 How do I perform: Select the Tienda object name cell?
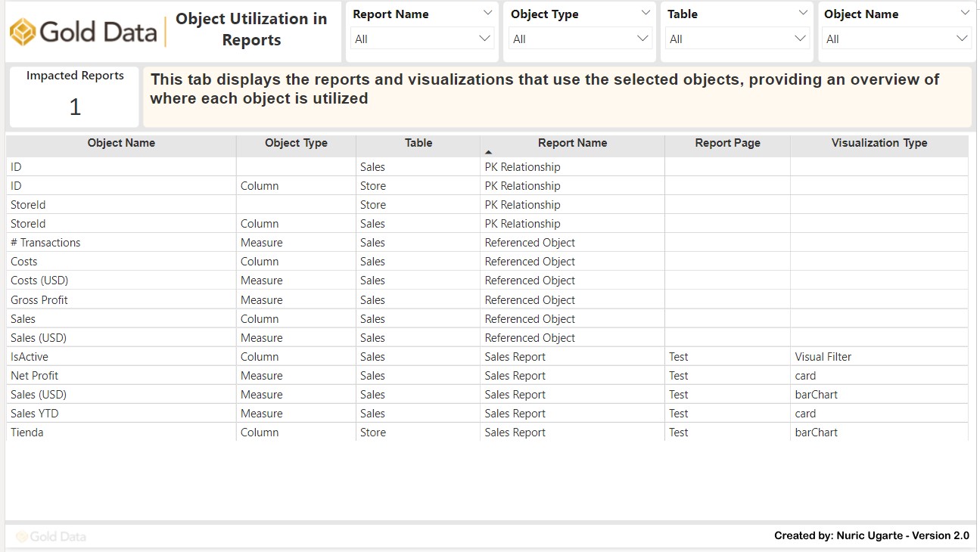(x=27, y=433)
